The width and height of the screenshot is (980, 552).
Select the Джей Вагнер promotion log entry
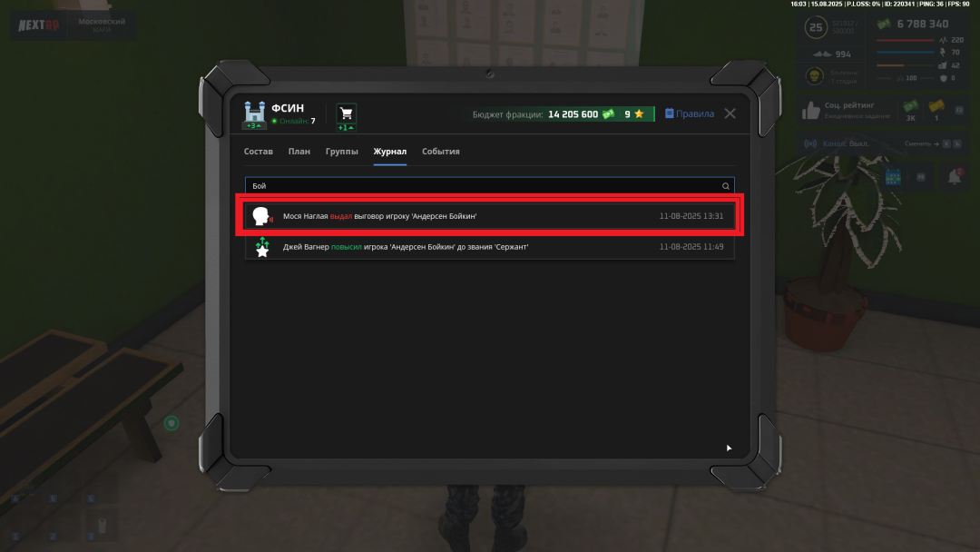pos(489,247)
